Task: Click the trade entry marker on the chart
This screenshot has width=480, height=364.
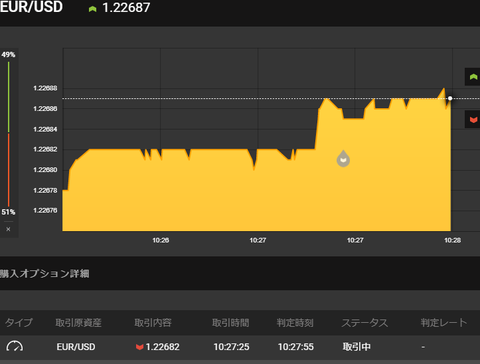Action: pos(343,159)
